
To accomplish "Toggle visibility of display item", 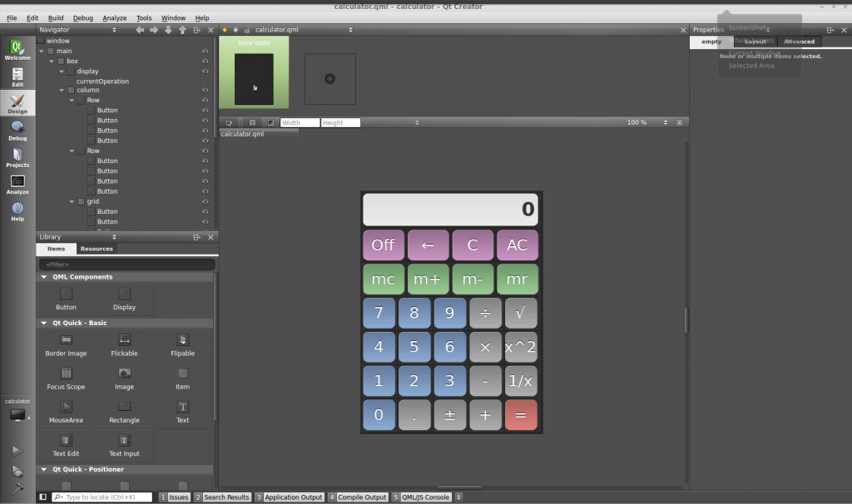I will click(205, 72).
